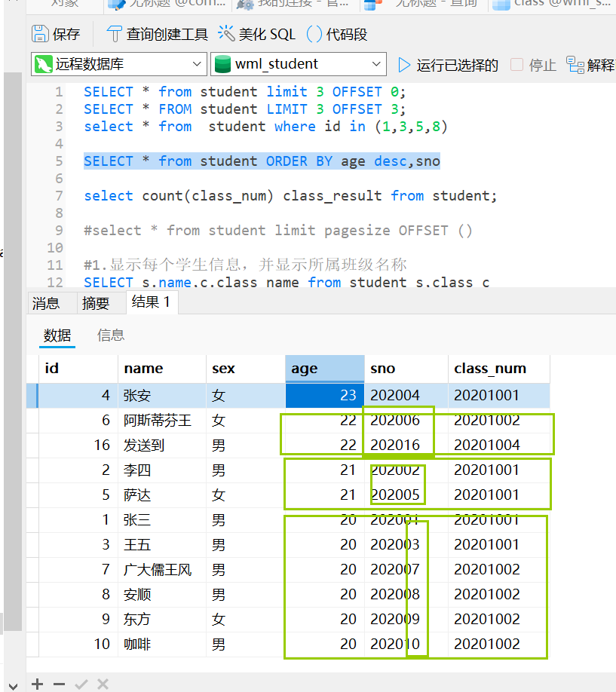Screen dimensions: 616x692
Task: Click the age column header
Action: pos(325,369)
